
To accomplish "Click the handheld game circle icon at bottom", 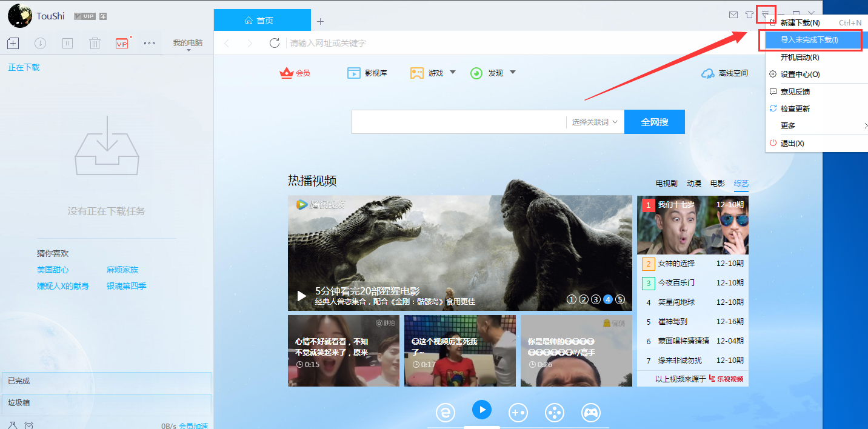I will click(x=518, y=413).
